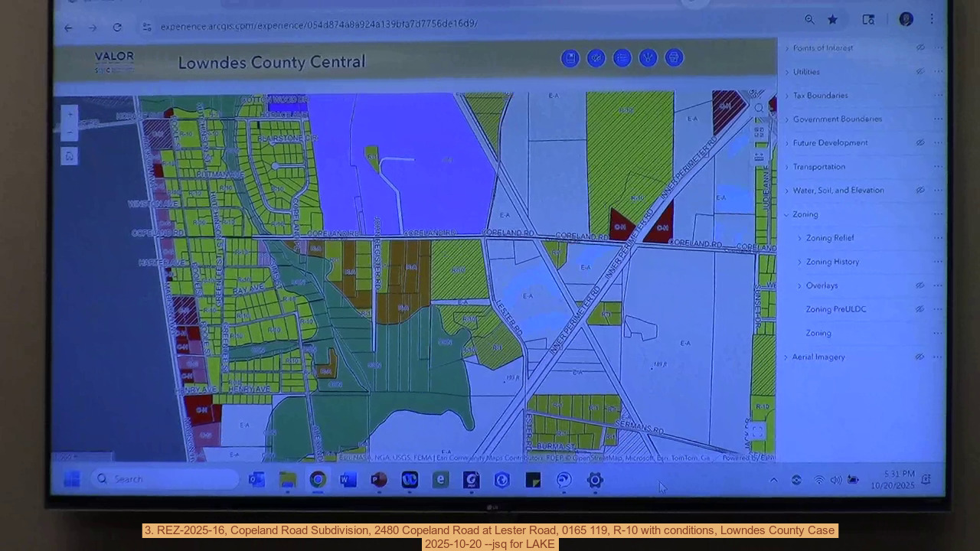Reload the browser page
Screen dimensions: 980x551
pos(117,28)
